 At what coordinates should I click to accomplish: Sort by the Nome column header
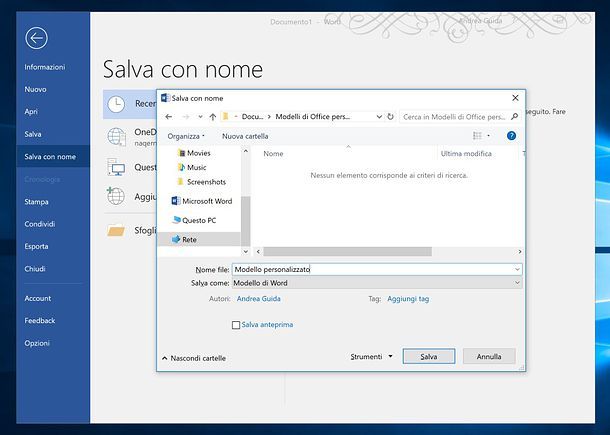(273, 154)
